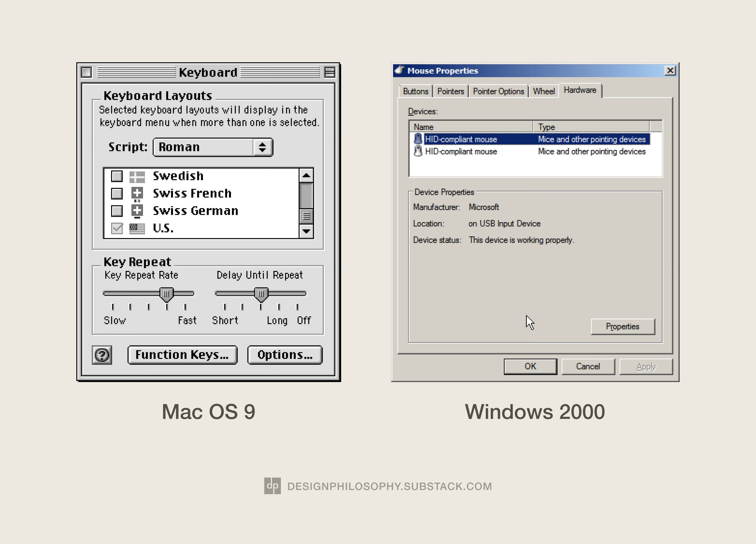Check the Swiss German layout checkbox
The height and width of the screenshot is (544, 756).
point(117,211)
